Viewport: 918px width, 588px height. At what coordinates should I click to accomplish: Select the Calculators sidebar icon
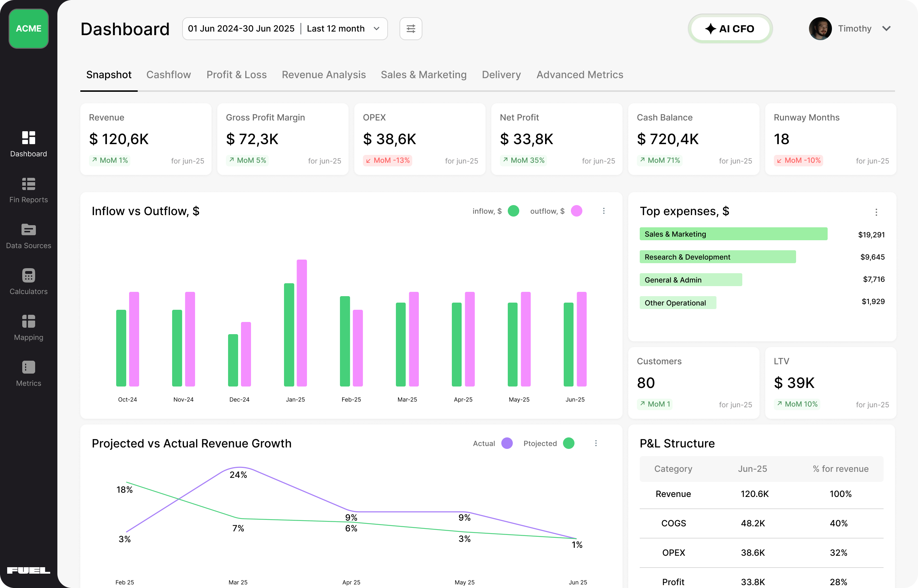[28, 282]
